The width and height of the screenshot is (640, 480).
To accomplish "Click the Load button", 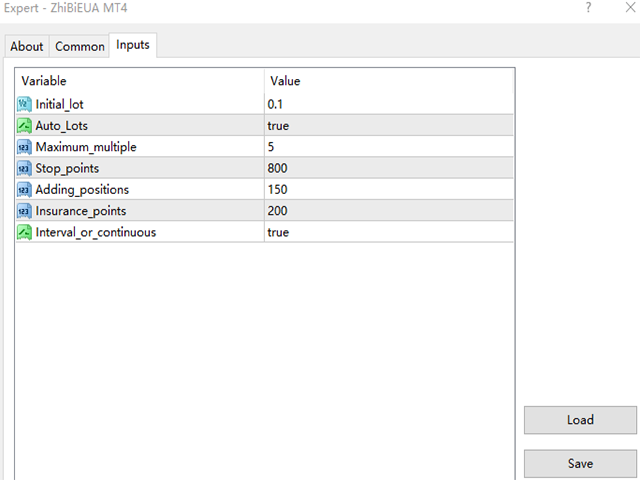I will pyautogui.click(x=580, y=420).
